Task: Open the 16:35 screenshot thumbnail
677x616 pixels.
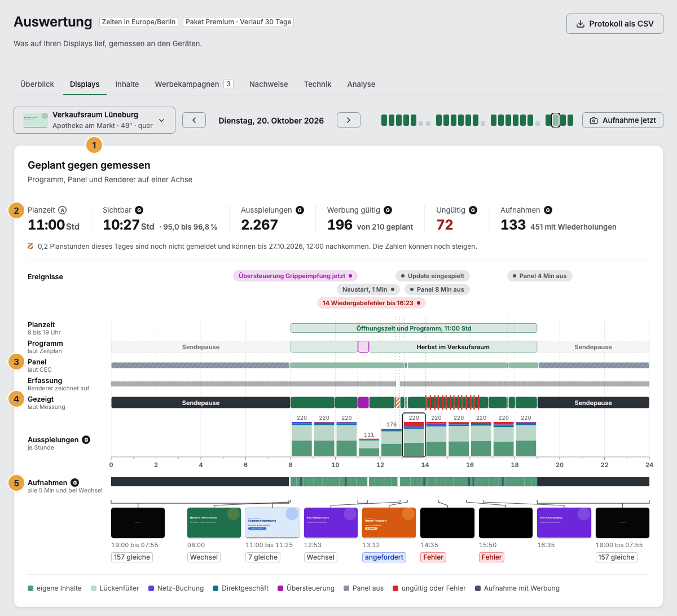Action: pos(564,523)
